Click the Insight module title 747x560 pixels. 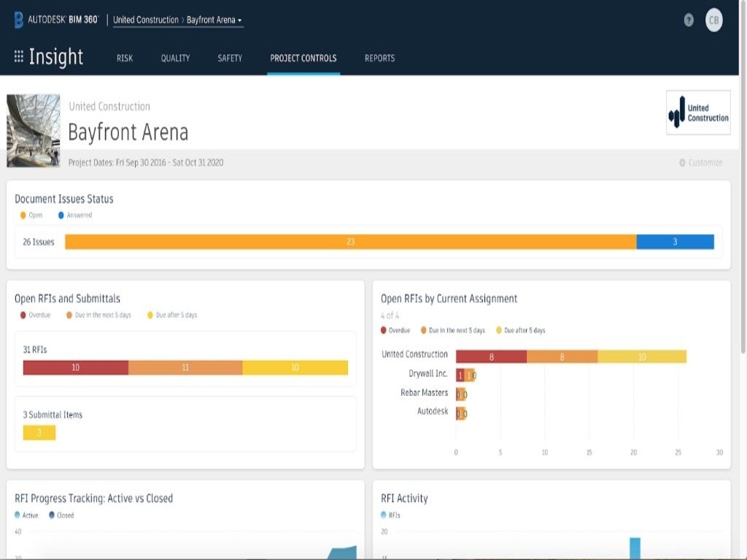(x=56, y=57)
